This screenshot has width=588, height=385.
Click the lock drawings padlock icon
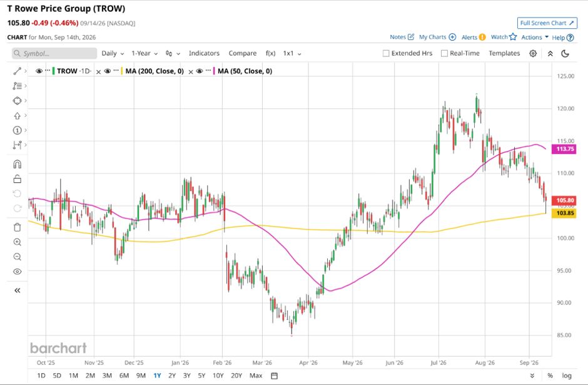18,179
